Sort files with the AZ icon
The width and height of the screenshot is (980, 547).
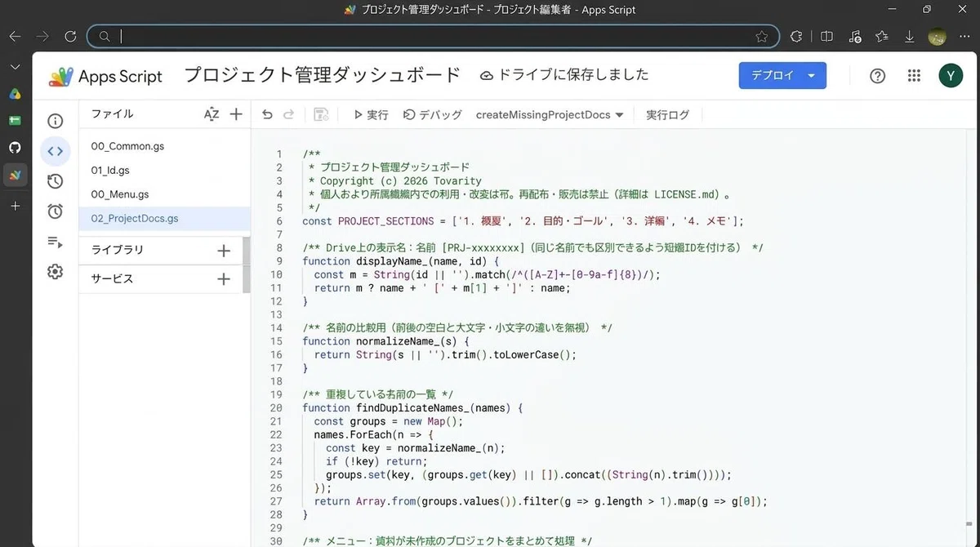(212, 114)
